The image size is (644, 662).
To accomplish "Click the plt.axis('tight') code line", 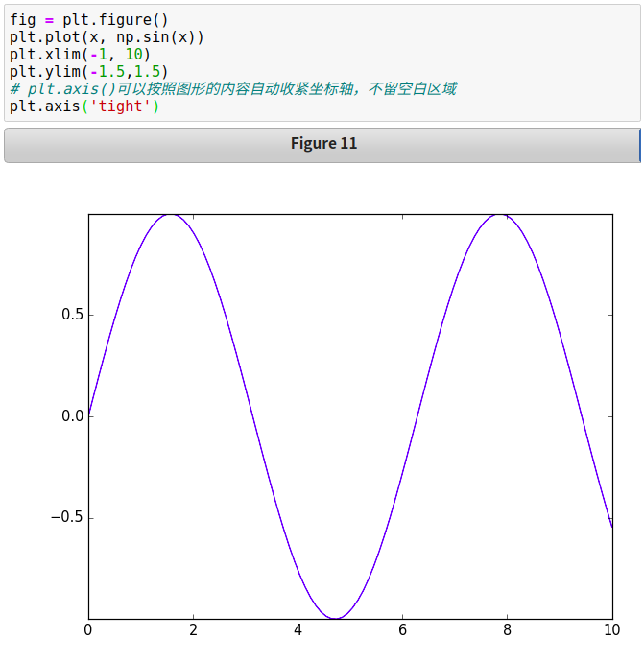I will (84, 106).
